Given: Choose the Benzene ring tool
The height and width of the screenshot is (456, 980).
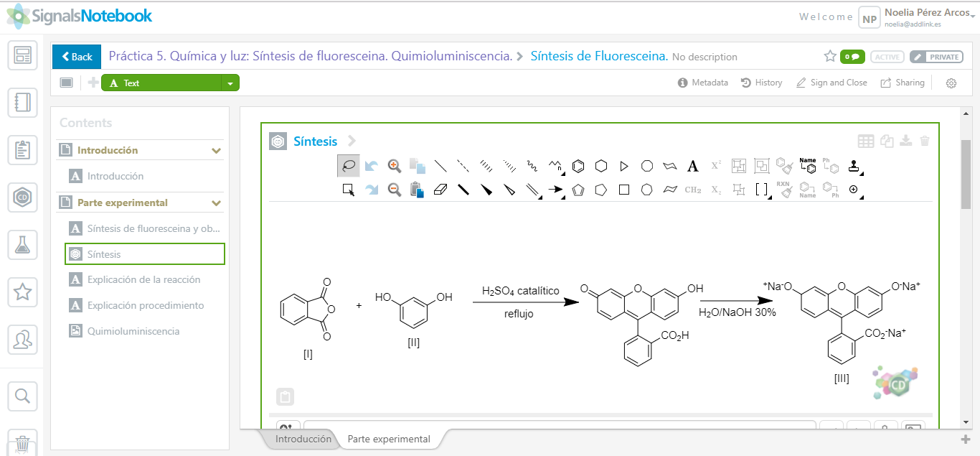Looking at the screenshot, I should (x=578, y=166).
